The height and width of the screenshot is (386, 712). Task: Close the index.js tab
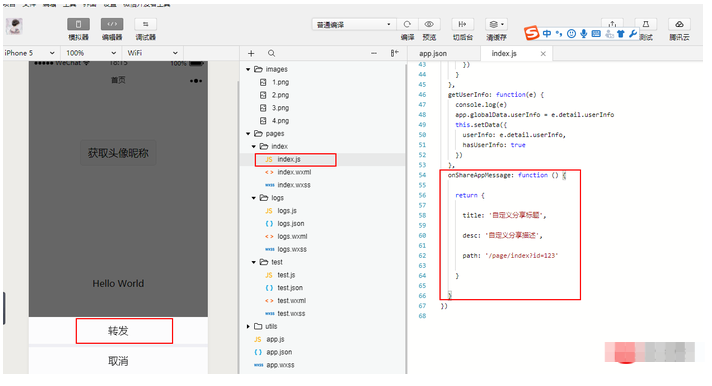[543, 54]
